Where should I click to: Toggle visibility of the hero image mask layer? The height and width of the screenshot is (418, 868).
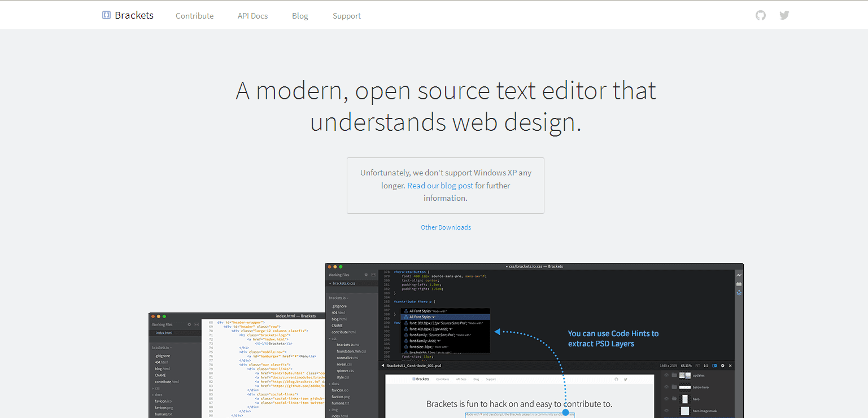[x=666, y=411]
